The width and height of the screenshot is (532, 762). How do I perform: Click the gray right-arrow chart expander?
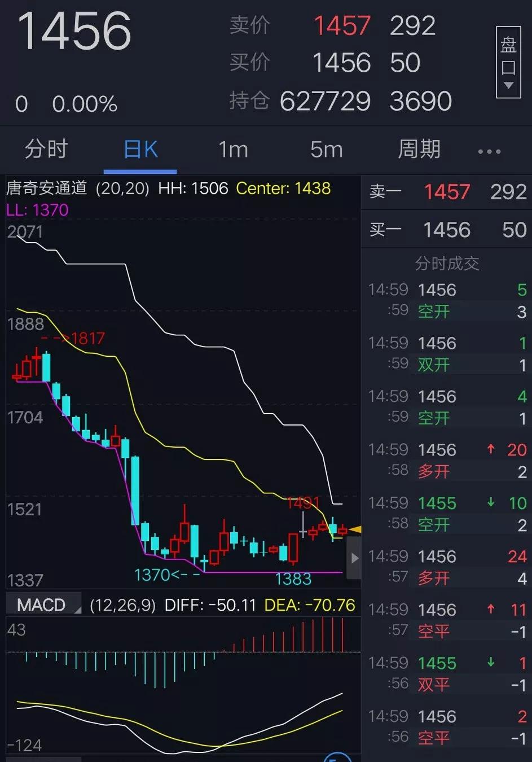tap(354, 558)
